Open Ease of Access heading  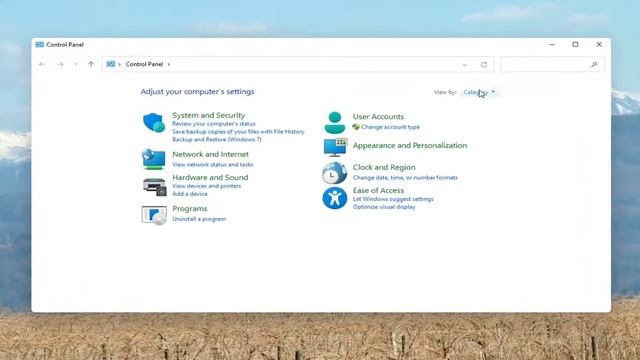pos(378,190)
